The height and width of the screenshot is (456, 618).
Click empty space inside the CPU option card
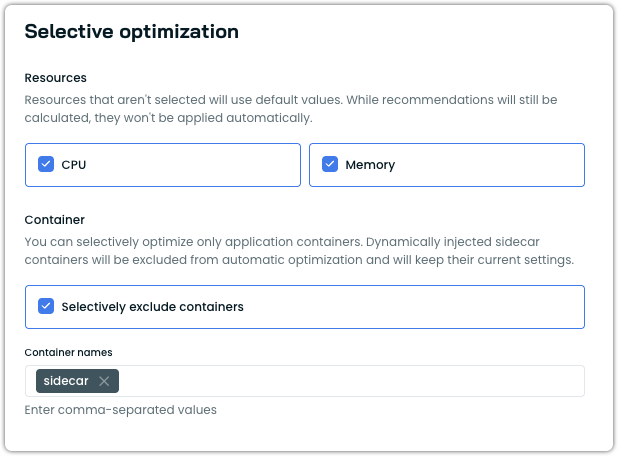(x=200, y=165)
